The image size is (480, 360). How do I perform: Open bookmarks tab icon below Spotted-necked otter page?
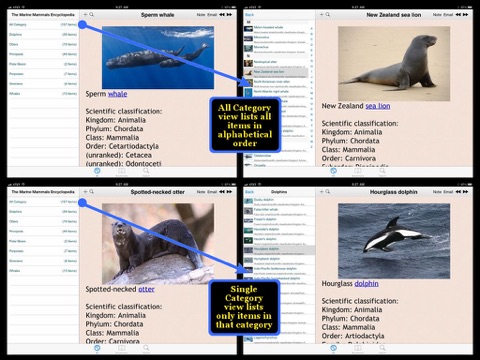121,349
